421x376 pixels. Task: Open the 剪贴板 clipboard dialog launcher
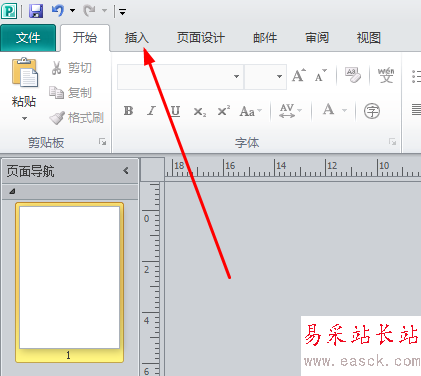tap(102, 142)
